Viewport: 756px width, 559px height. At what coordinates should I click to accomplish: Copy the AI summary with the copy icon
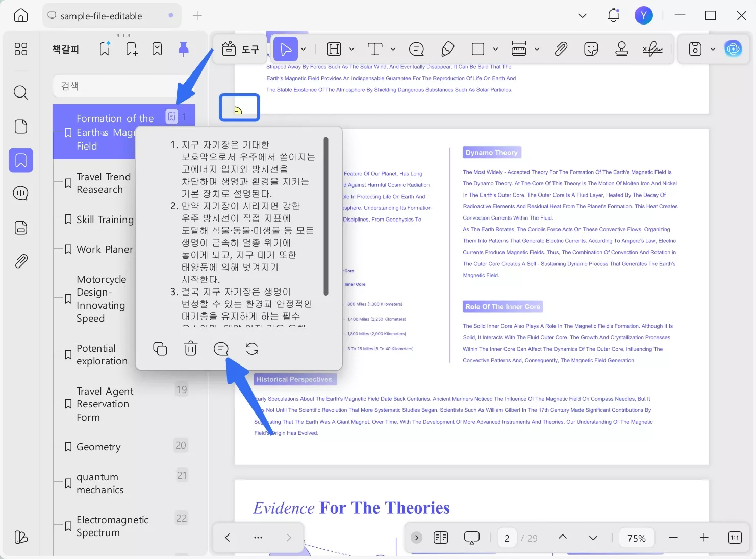point(160,349)
